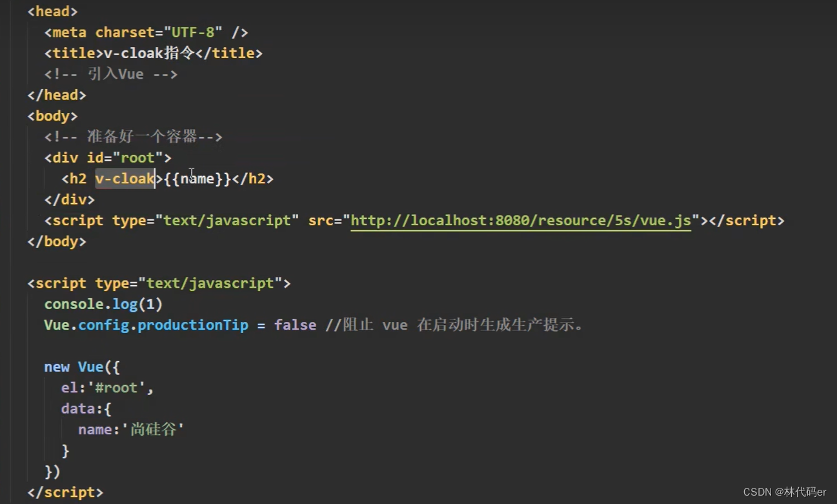This screenshot has width=837, height=504.
Task: Click the false keyword after productionTip
Action: [x=296, y=325]
